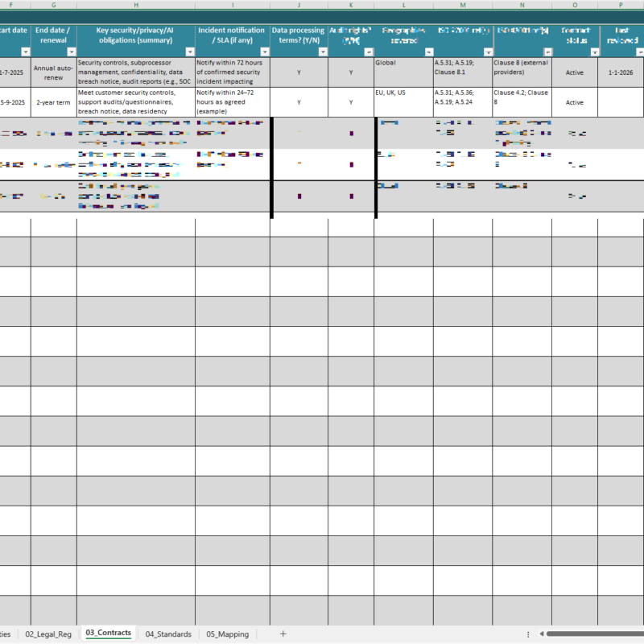Select the cell containing Annual auto-renew

pyautogui.click(x=53, y=72)
